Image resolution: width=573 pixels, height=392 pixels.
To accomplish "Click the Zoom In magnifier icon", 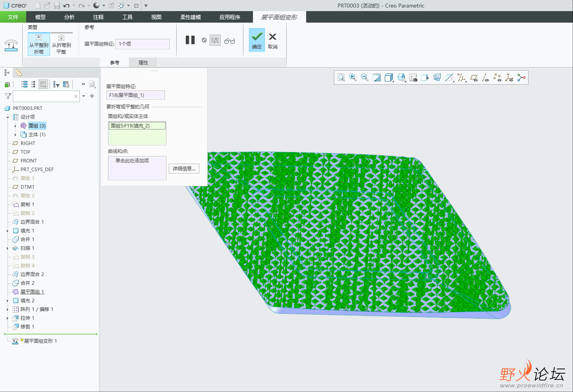I will 353,77.
